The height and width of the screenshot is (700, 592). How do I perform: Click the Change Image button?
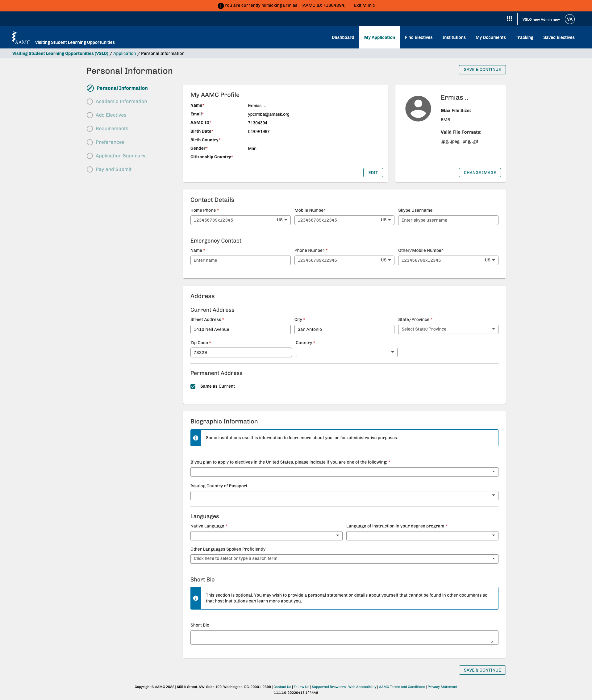tap(480, 173)
